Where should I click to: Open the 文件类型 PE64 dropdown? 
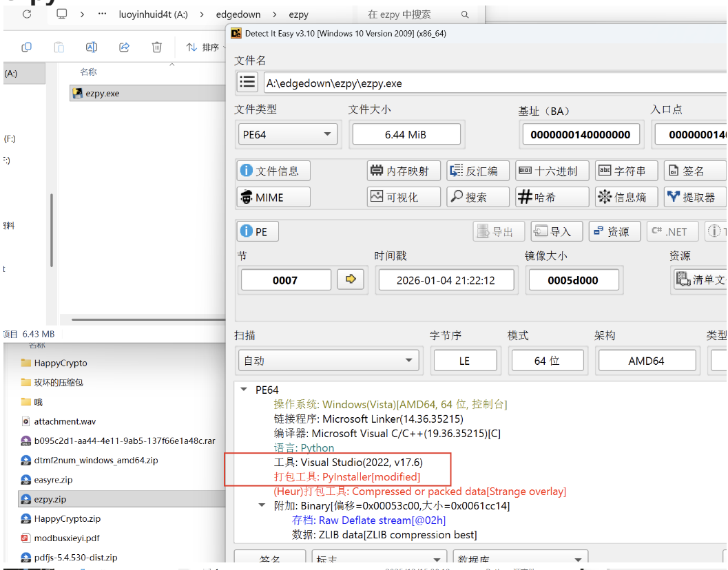coord(287,135)
